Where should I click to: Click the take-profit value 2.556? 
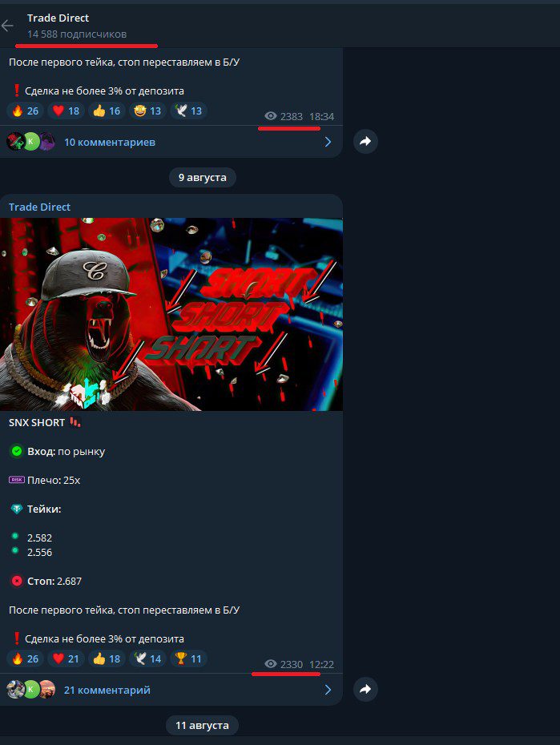(39, 552)
